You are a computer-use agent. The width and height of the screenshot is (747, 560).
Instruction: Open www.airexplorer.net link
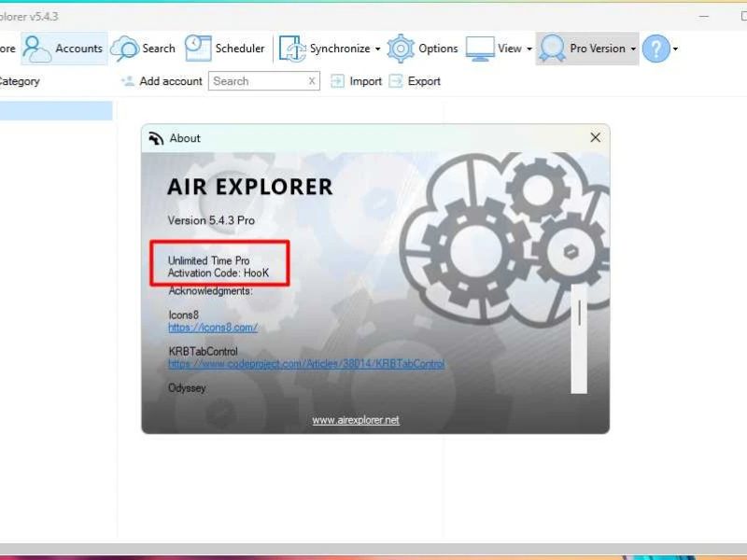[356, 420]
